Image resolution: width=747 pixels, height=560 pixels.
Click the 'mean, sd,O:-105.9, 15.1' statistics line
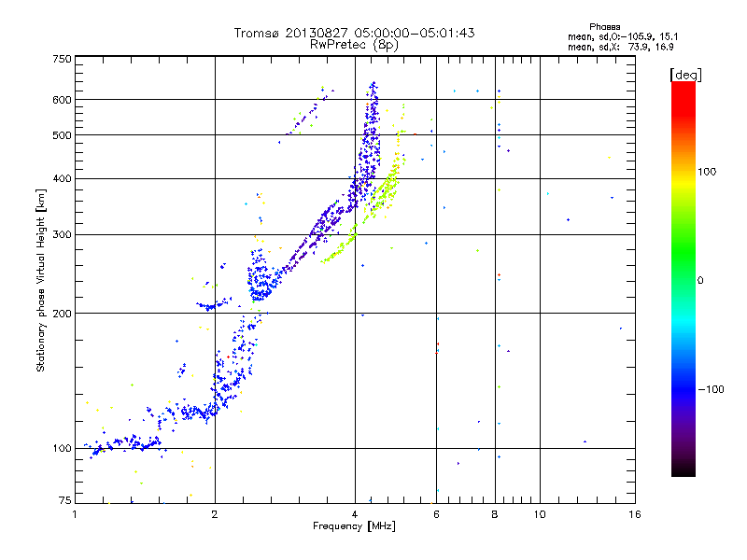[623, 36]
